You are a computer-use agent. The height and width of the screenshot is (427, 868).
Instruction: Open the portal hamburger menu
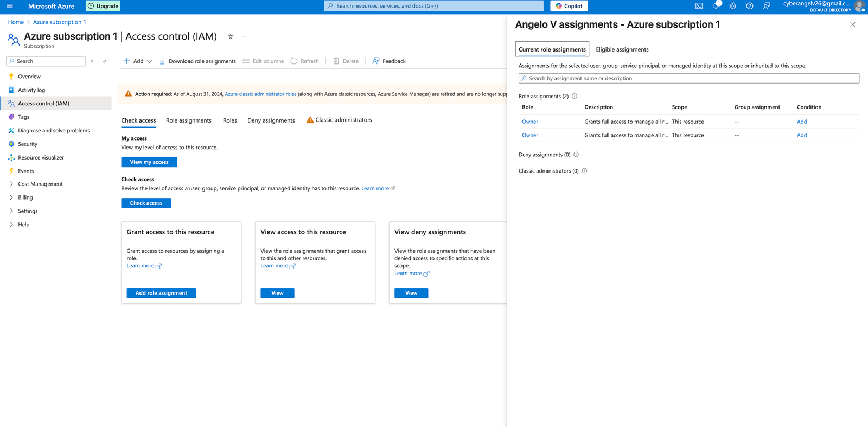[9, 6]
